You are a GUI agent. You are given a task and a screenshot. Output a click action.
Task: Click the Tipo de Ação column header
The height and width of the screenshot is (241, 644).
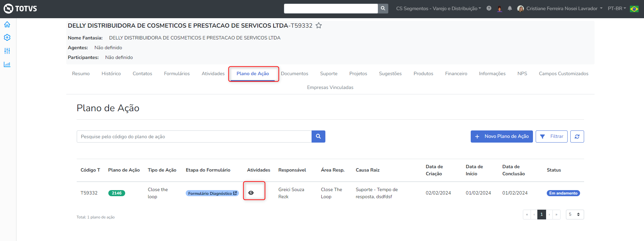[162, 170]
